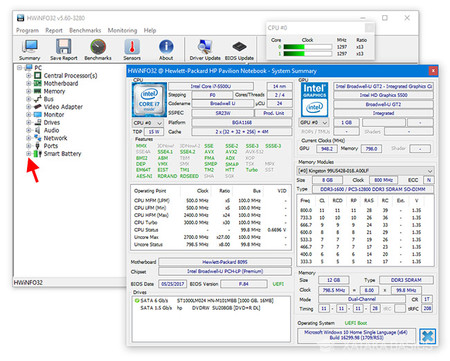Close the CPU #0 floating window
The image size is (450, 361).
(x=370, y=28)
